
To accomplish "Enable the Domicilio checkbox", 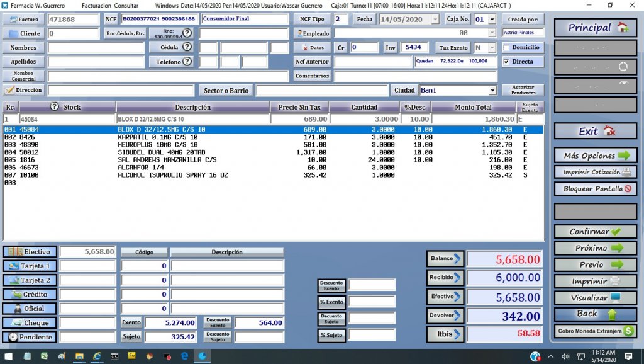I will 507,48.
